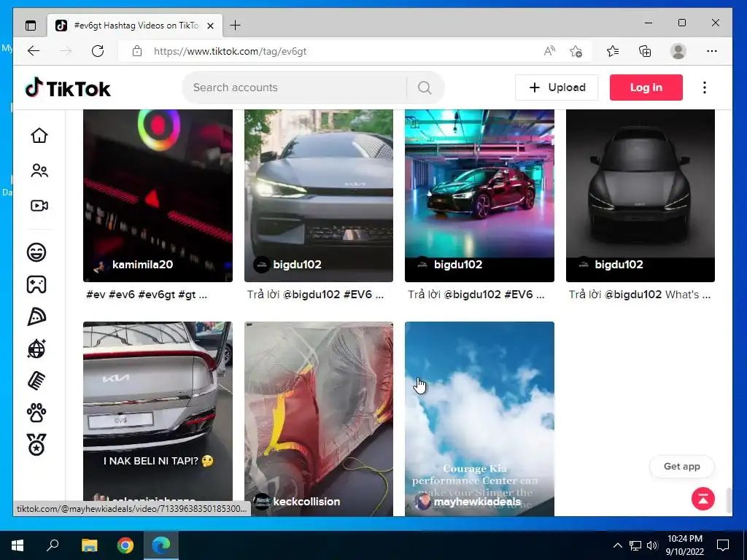Image resolution: width=747 pixels, height=560 pixels.
Task: Open the TikTok vertical three-dot menu
Action: coord(704,87)
